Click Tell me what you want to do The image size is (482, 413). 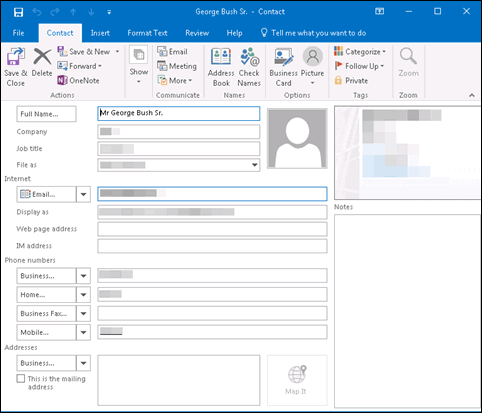[313, 33]
